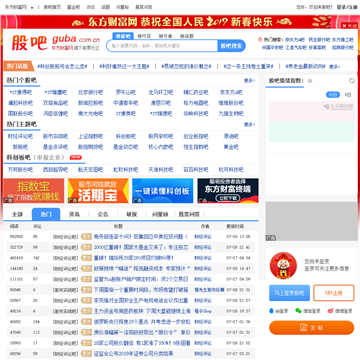Open post 俄罗斯央行降息25个基点
360x360 pixels.
(142, 322)
